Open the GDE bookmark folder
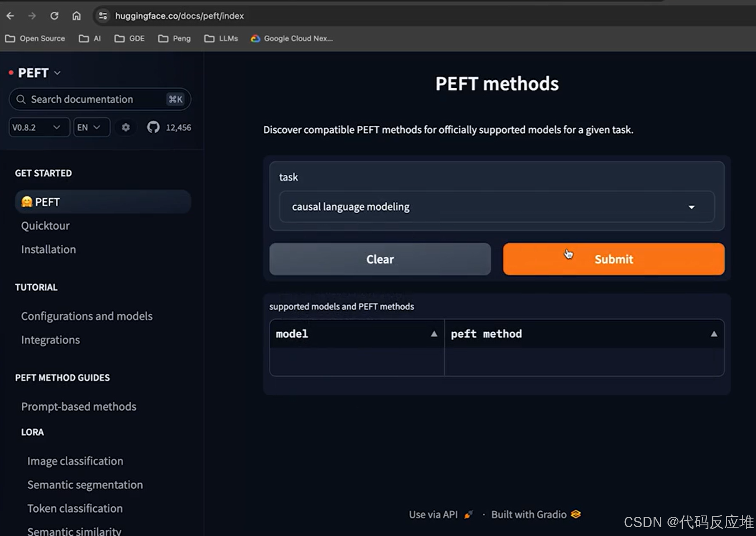The width and height of the screenshot is (756, 536). [130, 38]
